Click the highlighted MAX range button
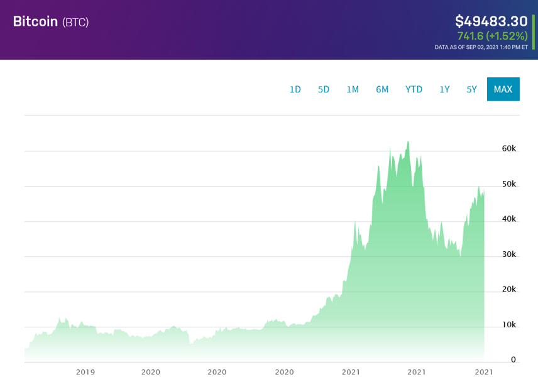Screen dimensions: 538x392 503,89
